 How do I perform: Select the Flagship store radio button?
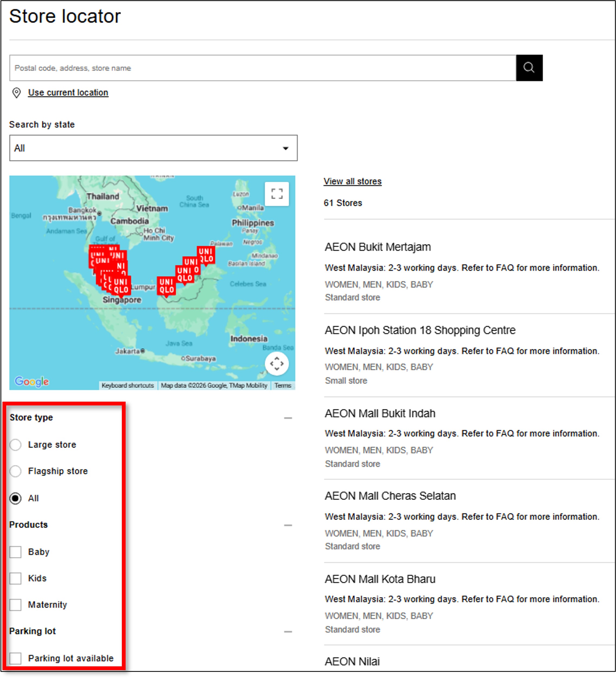point(15,471)
